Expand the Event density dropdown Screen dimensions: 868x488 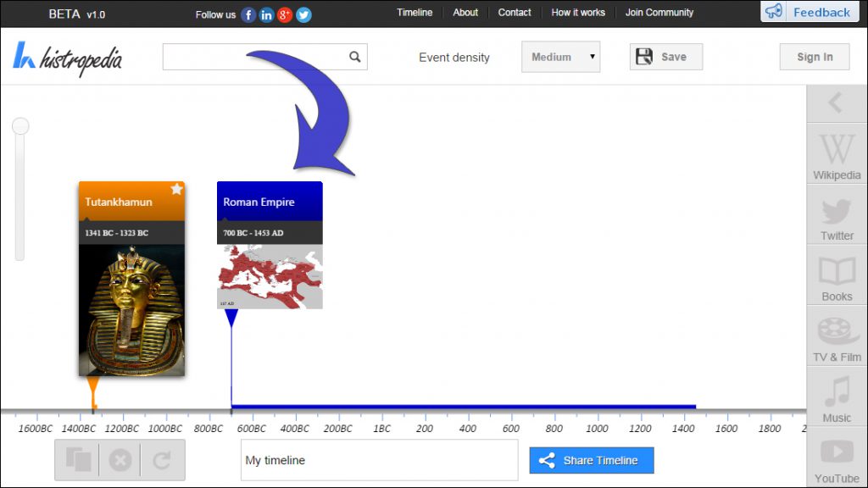(560, 57)
